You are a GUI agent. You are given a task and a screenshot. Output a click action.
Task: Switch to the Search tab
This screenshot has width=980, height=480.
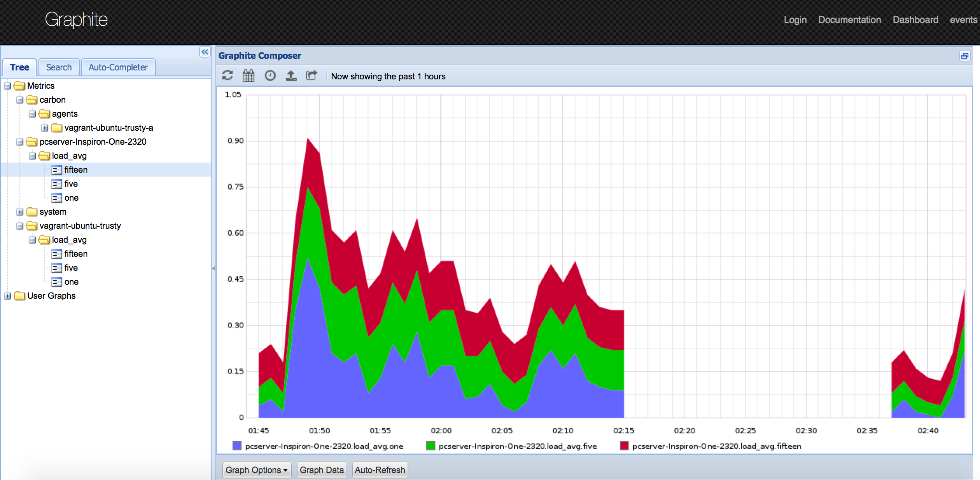tap(59, 67)
